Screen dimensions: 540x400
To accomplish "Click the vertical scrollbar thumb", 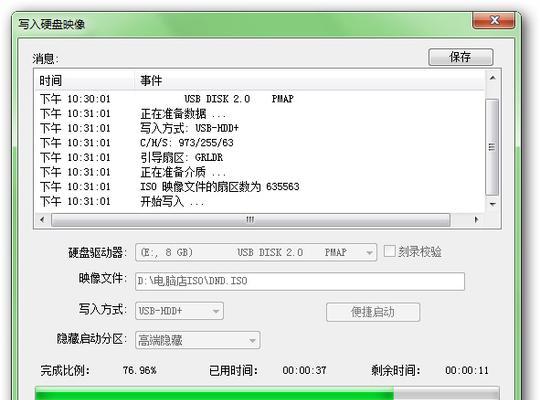I will point(492,147).
